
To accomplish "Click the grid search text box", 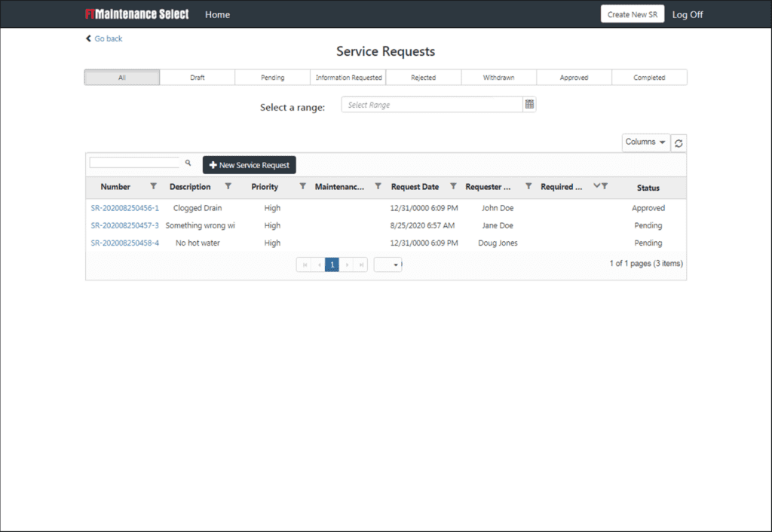I will [134, 163].
